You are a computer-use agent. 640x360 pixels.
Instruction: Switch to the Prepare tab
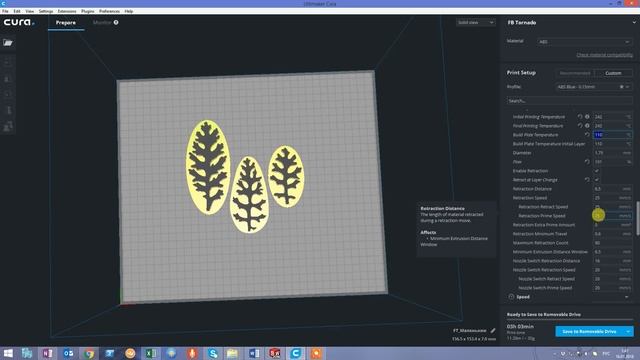66,22
